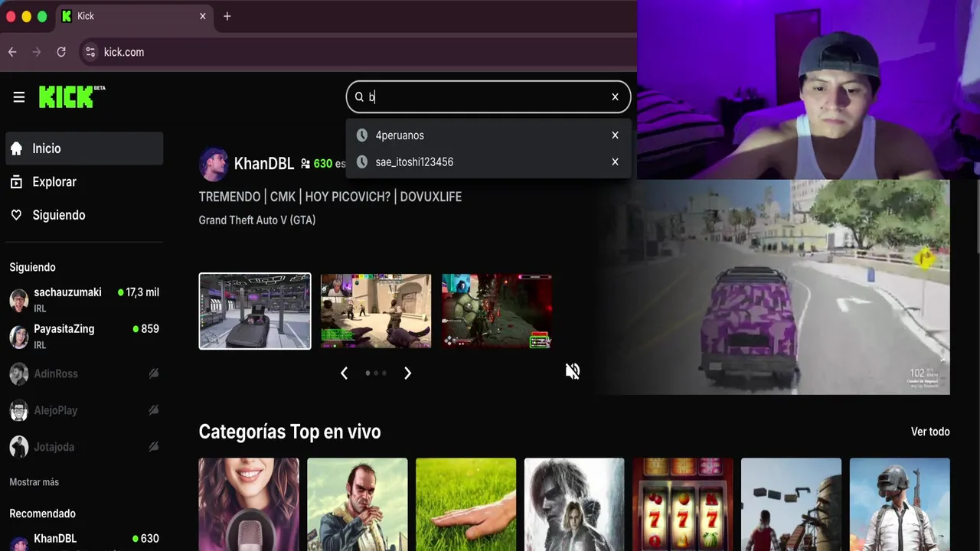
Task: Go to next featured stream
Action: click(407, 373)
